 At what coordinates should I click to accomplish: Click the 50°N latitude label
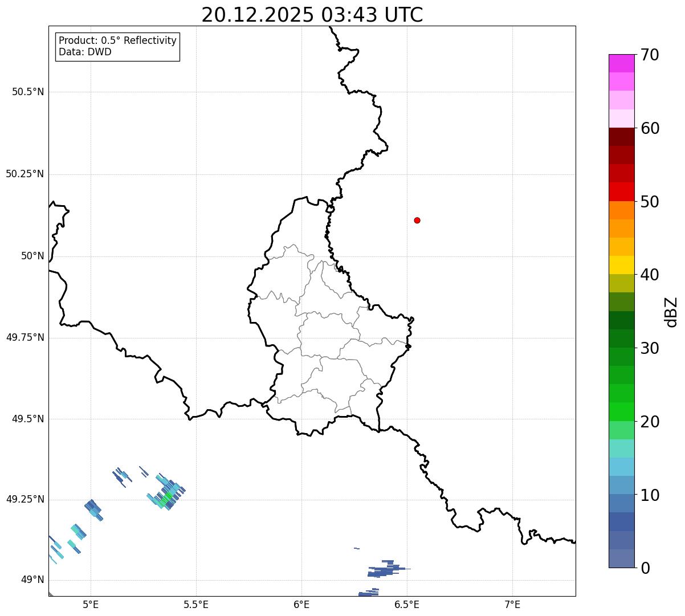coord(33,256)
